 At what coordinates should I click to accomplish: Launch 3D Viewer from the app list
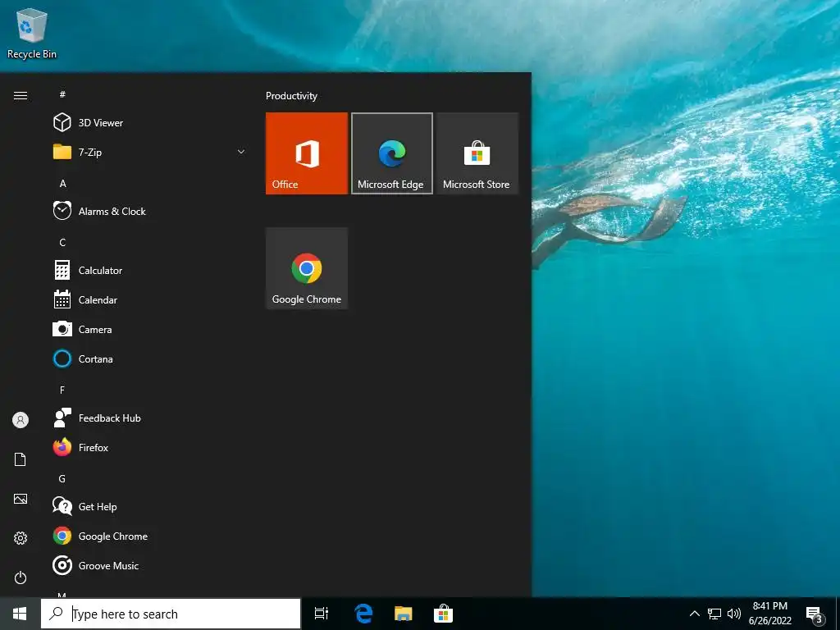pyautogui.click(x=150, y=123)
